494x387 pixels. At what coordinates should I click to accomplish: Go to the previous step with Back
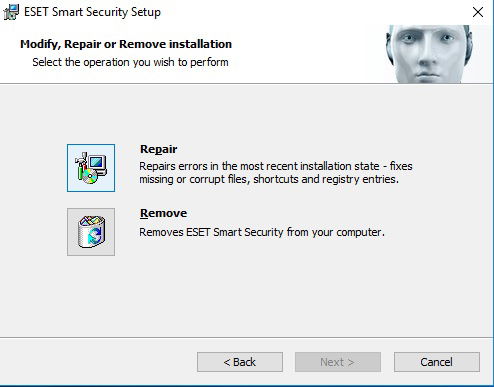pos(240,362)
